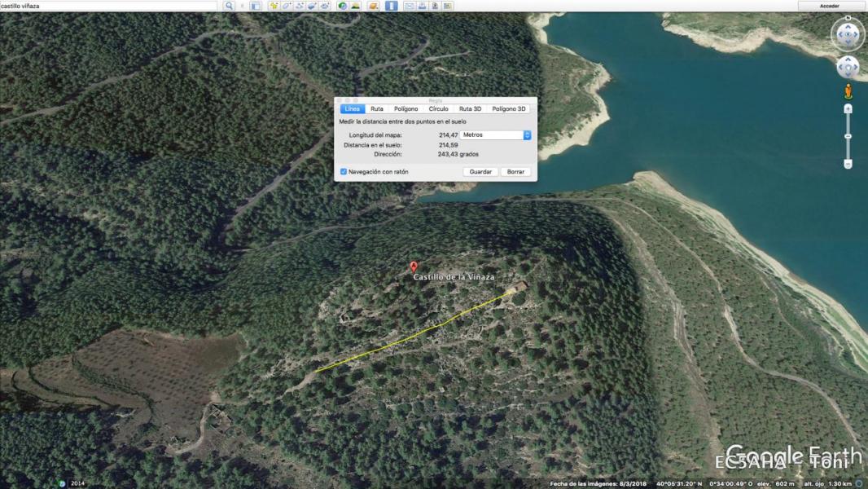Uncheck Navegación con ratón checkbox
868x489 pixels.
coord(344,172)
